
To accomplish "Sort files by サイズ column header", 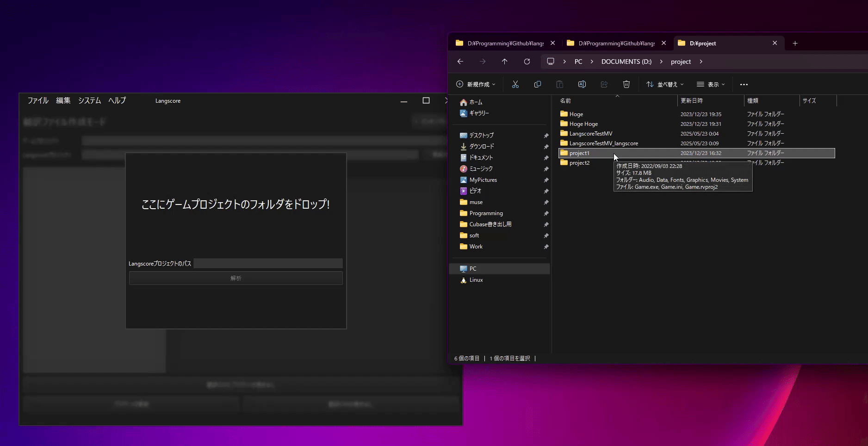I will coord(818,100).
